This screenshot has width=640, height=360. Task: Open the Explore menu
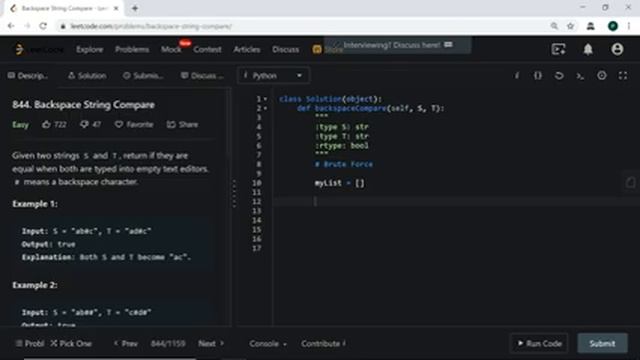point(89,49)
